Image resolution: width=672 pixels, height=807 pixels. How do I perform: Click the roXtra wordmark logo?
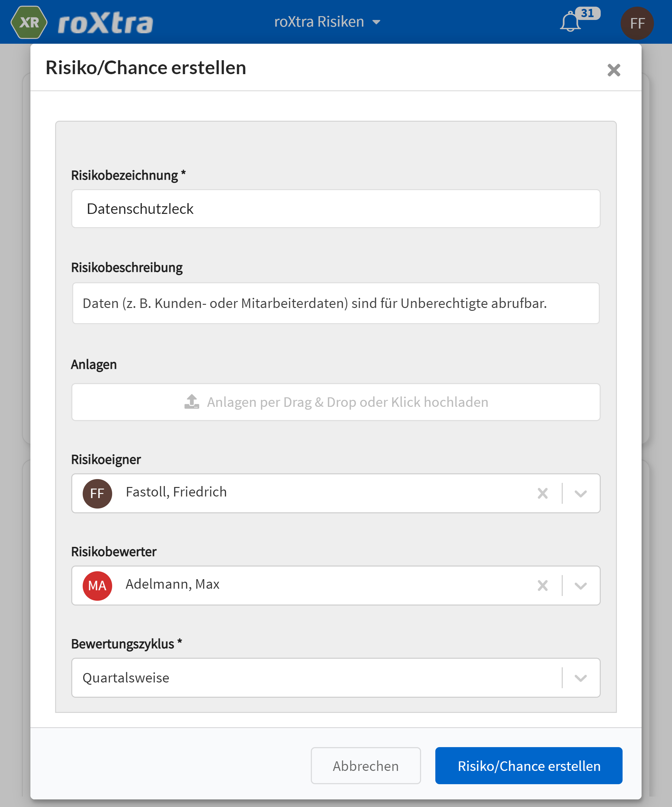[x=106, y=24]
